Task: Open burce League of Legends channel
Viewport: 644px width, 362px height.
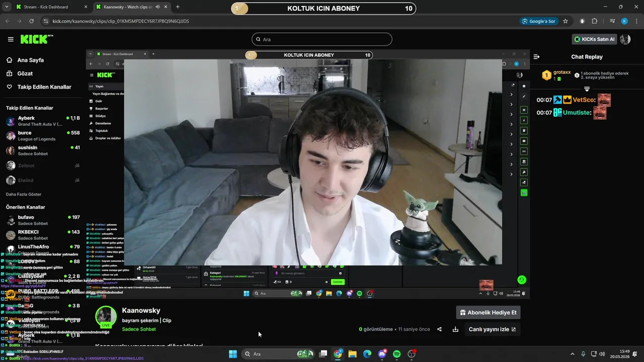Action: 43,136
